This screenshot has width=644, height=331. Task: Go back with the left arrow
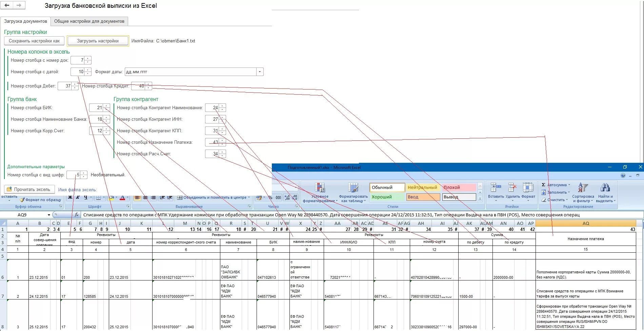point(7,5)
